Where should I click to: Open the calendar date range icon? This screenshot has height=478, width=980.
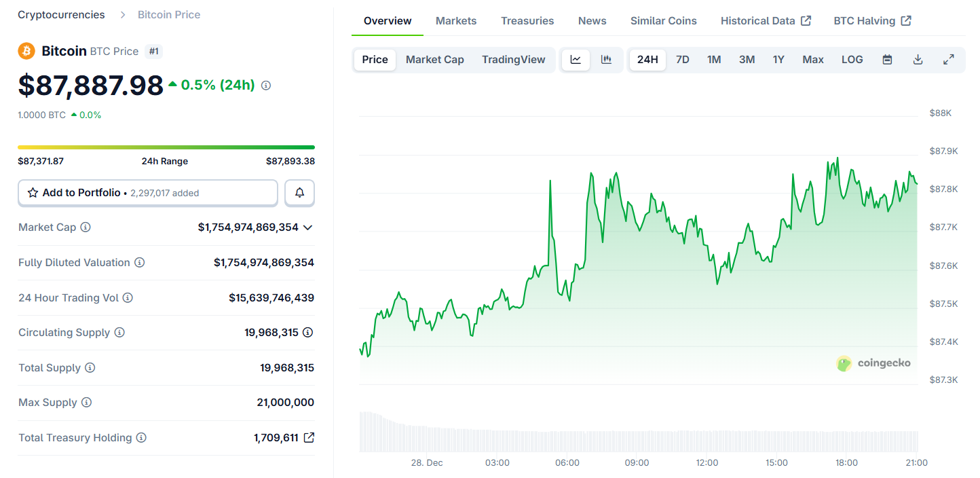point(887,60)
